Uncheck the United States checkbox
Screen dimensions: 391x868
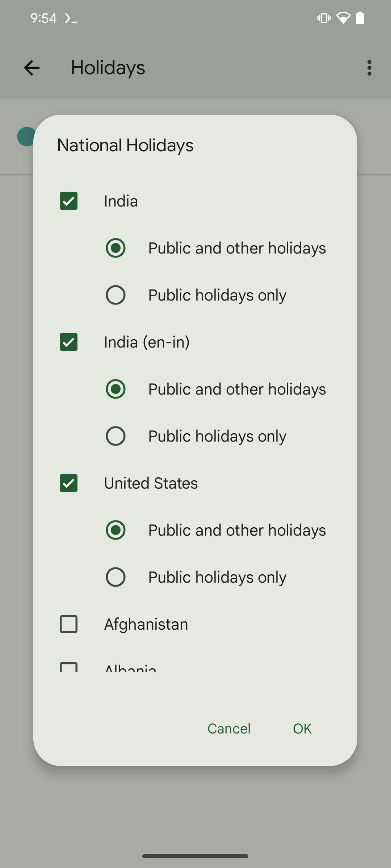click(68, 483)
